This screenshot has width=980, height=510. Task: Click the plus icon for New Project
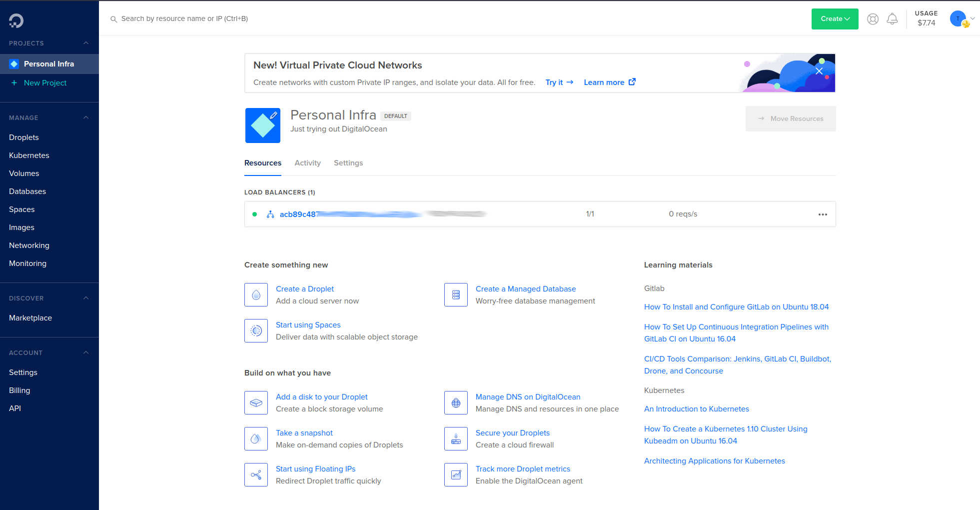tap(14, 83)
